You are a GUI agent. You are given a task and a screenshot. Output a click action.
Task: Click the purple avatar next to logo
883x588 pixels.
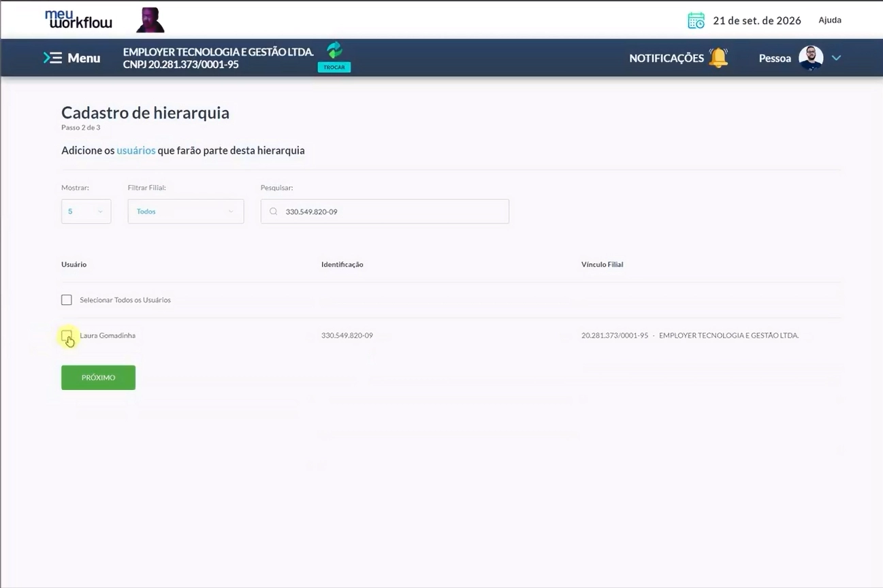point(150,20)
